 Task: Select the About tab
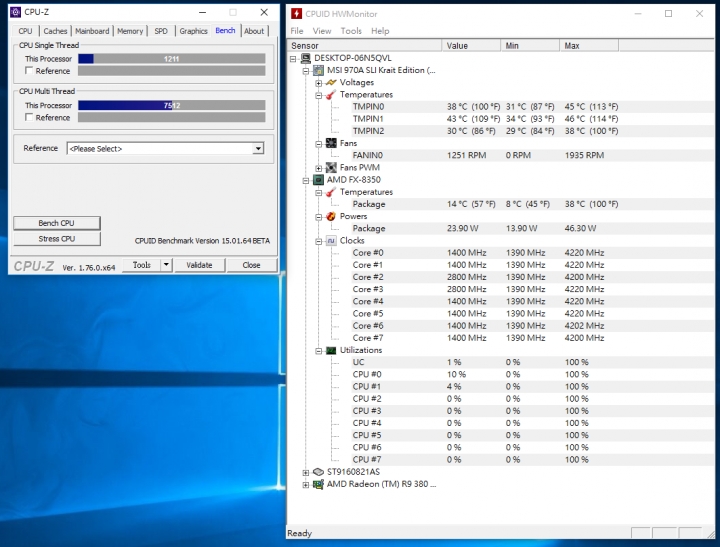254,31
